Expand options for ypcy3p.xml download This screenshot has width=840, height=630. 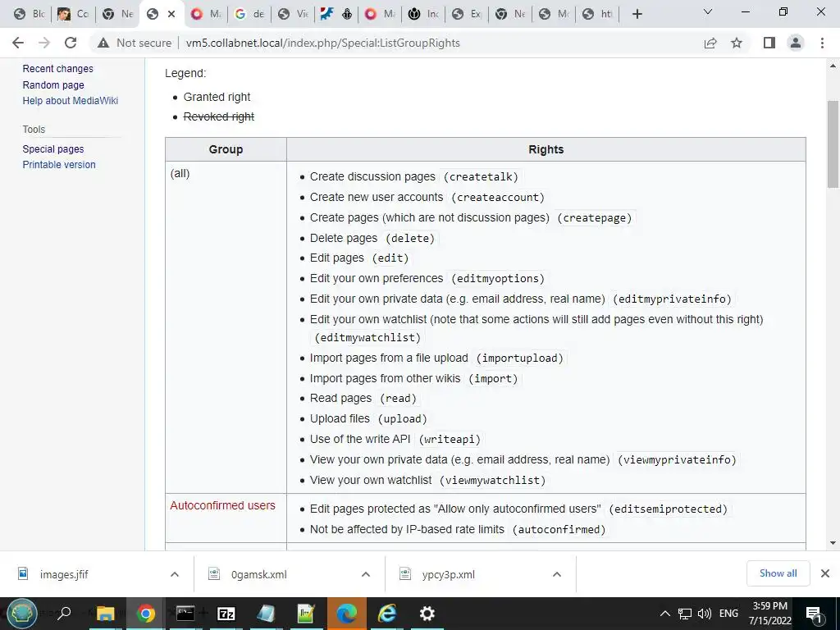click(x=557, y=574)
